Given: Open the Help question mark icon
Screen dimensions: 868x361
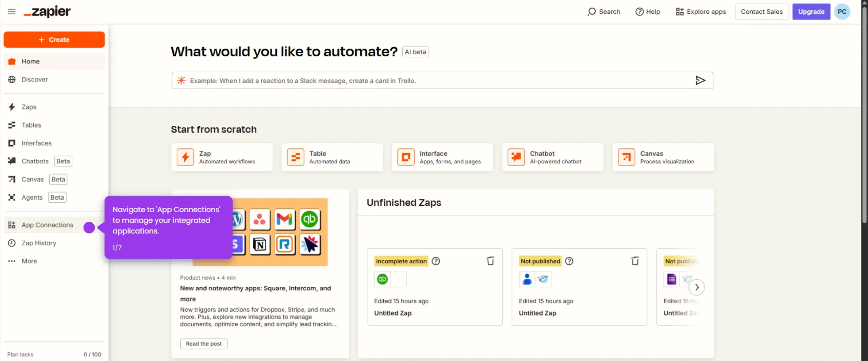Looking at the screenshot, I should point(639,12).
